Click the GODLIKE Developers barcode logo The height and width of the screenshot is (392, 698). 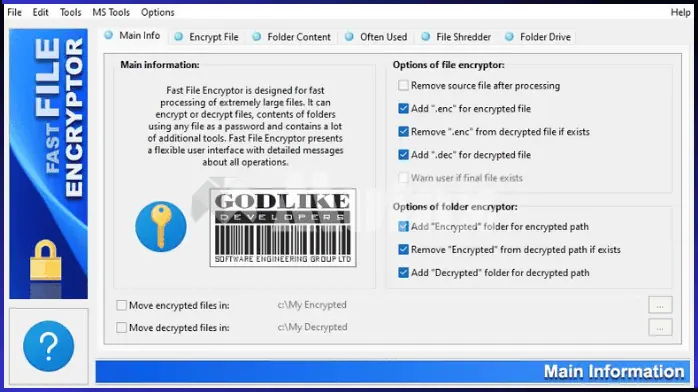click(x=283, y=227)
